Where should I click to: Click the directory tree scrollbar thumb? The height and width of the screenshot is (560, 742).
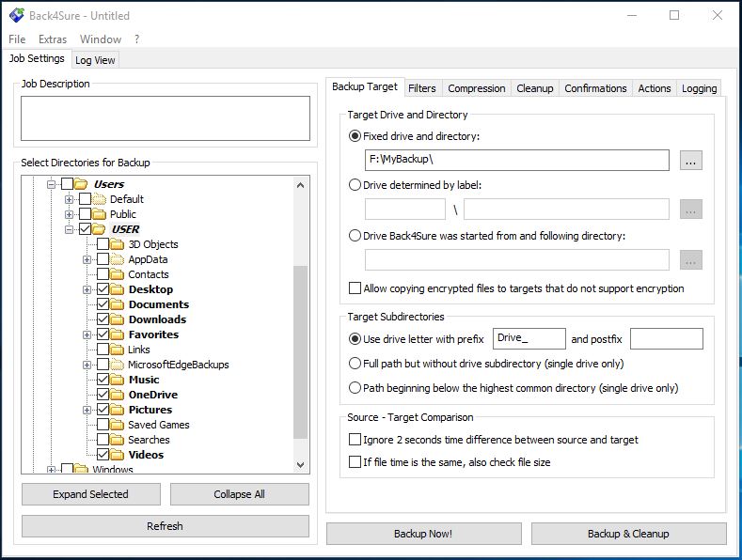pos(301,352)
